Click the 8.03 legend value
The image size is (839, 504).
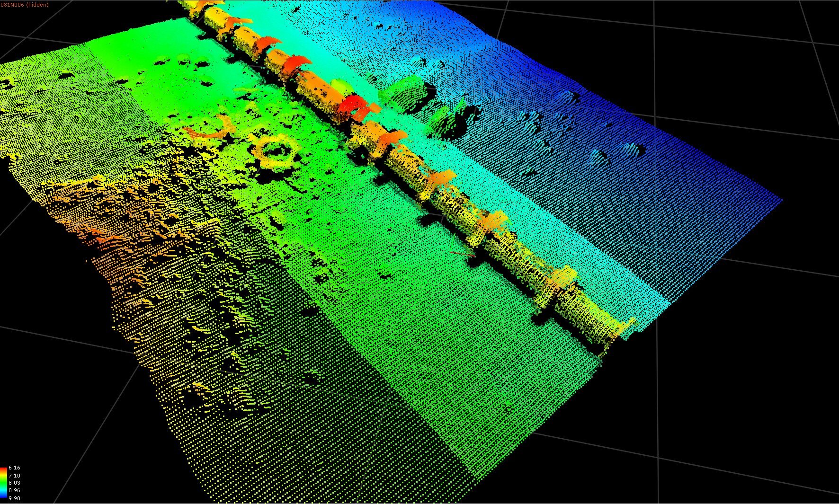(15, 483)
